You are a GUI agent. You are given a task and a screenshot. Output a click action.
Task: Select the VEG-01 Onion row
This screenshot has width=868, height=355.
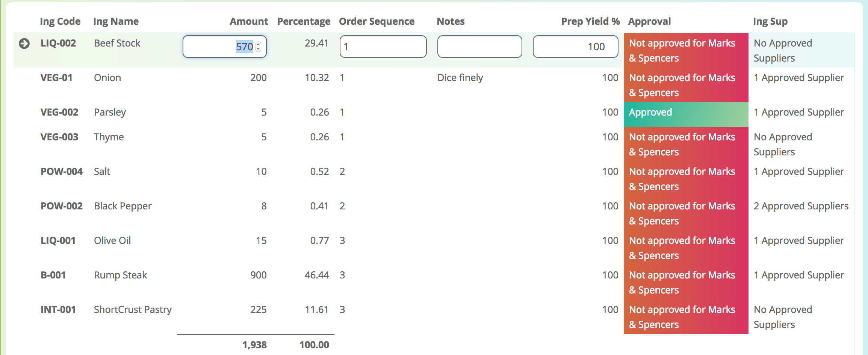pos(107,78)
